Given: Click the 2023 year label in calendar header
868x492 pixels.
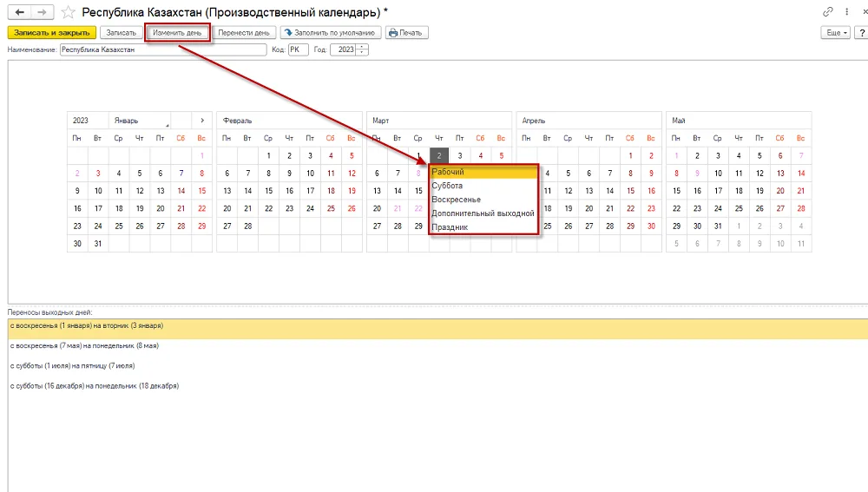Looking at the screenshot, I should pyautogui.click(x=80, y=121).
